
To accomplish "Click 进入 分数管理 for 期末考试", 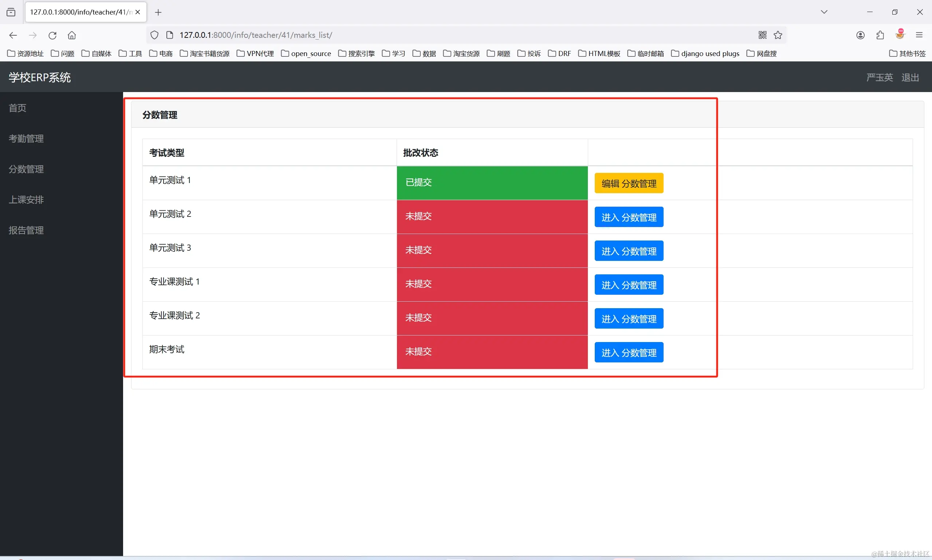I will coord(629,353).
